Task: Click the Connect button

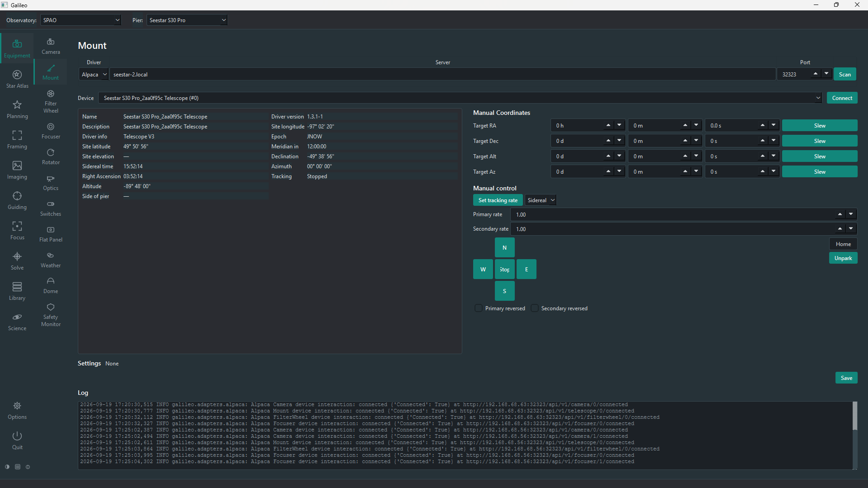Action: click(842, 98)
